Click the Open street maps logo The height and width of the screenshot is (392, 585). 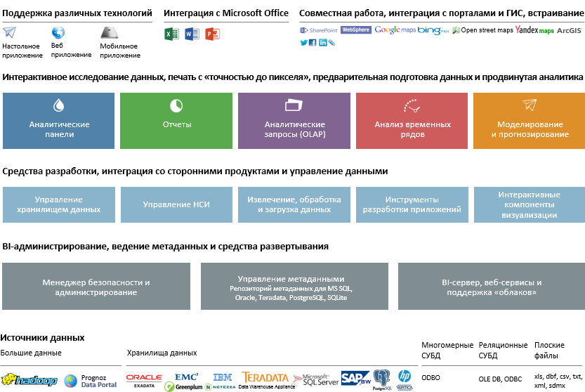(482, 30)
